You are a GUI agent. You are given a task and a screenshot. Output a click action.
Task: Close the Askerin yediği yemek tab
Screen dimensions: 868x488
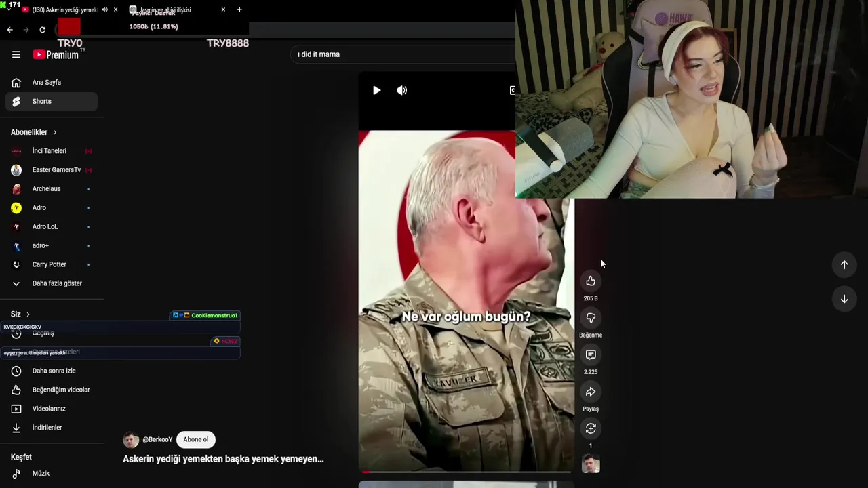[116, 9]
